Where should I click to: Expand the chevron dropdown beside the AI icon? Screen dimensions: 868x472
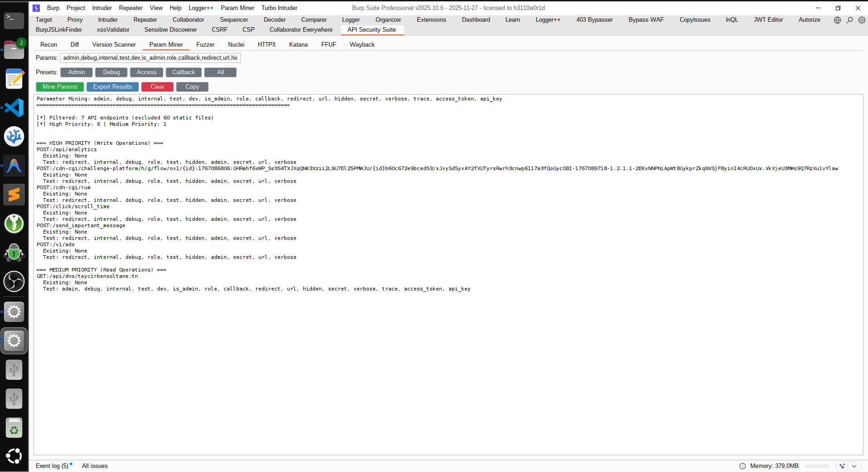coord(854,466)
